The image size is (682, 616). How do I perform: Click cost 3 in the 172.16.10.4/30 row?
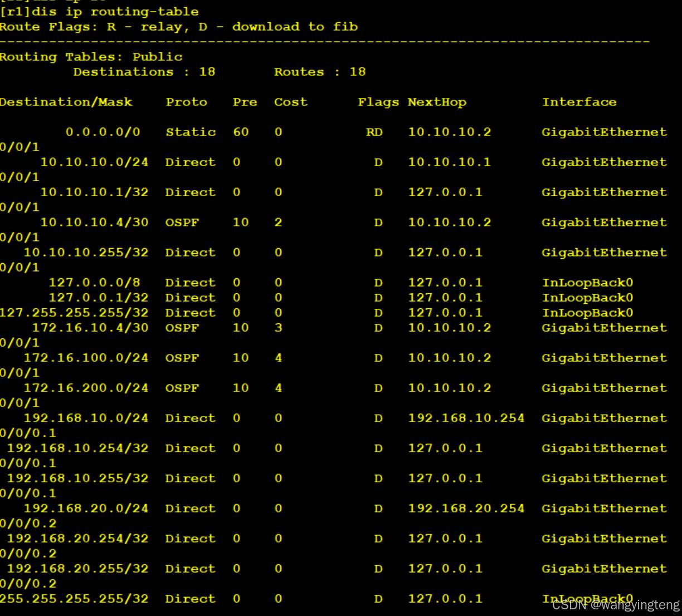click(278, 327)
